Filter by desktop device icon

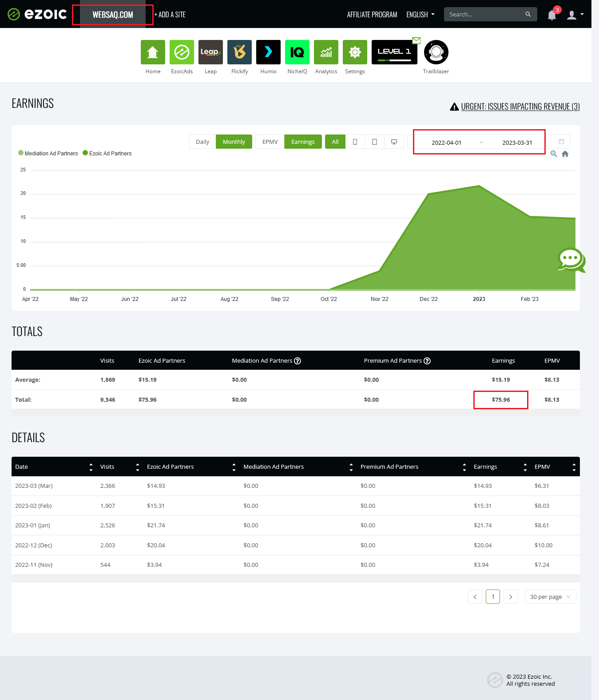click(x=394, y=142)
